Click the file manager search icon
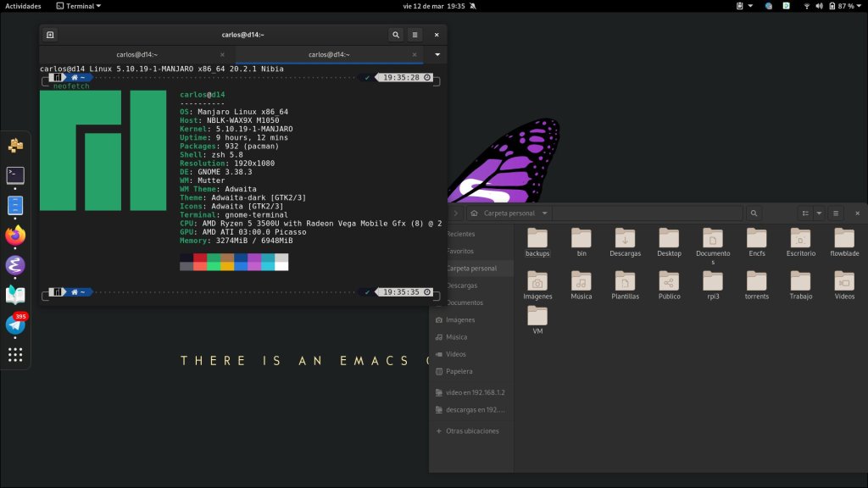This screenshot has width=868, height=488. pyautogui.click(x=754, y=213)
